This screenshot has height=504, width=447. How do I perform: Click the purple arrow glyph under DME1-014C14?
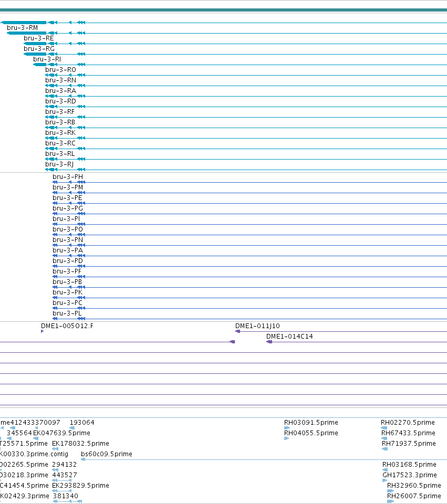tap(269, 342)
